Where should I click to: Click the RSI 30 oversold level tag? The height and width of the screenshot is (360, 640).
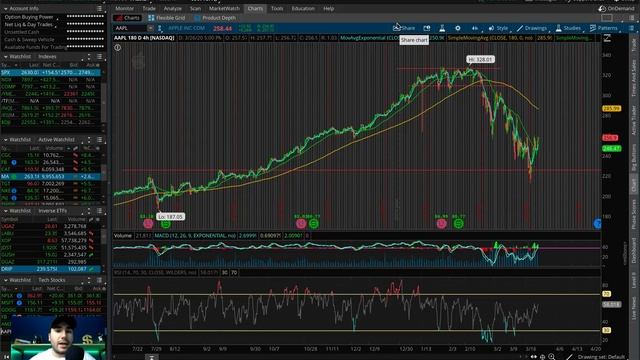pyautogui.click(x=607, y=330)
